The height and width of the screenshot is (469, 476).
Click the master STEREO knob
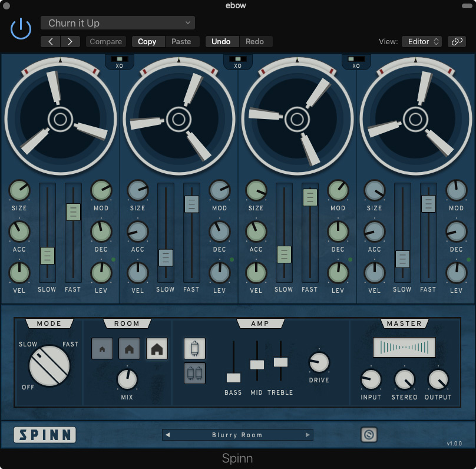pos(404,379)
